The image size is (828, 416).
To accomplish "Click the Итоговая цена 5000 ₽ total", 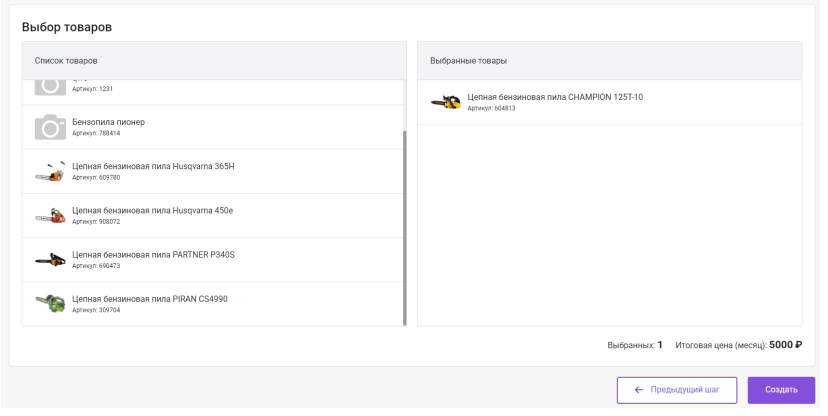I will pyautogui.click(x=739, y=345).
